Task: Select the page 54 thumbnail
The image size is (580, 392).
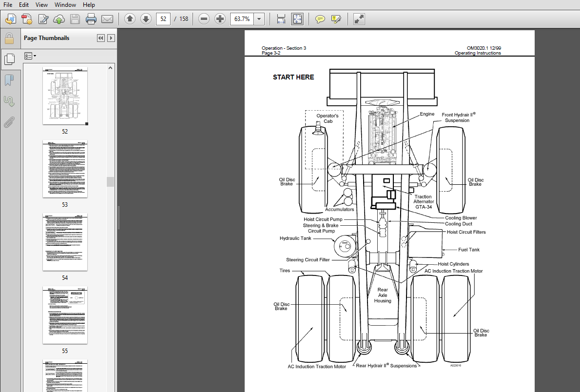Action: (x=65, y=242)
